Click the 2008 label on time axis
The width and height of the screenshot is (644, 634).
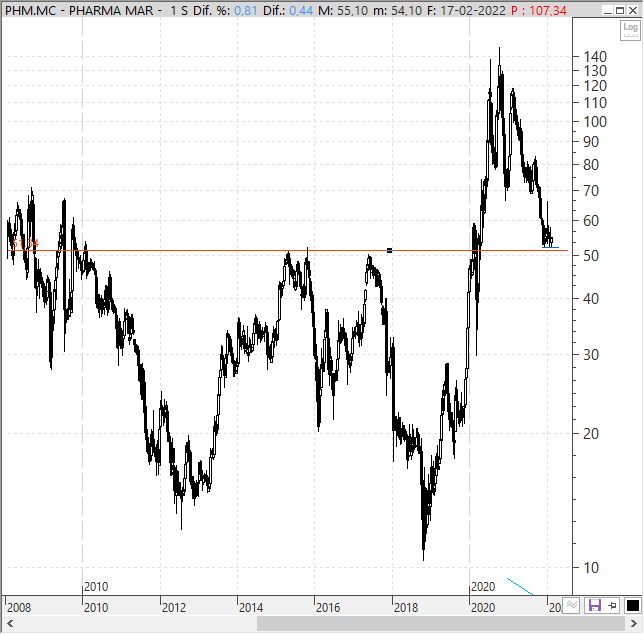[19, 607]
